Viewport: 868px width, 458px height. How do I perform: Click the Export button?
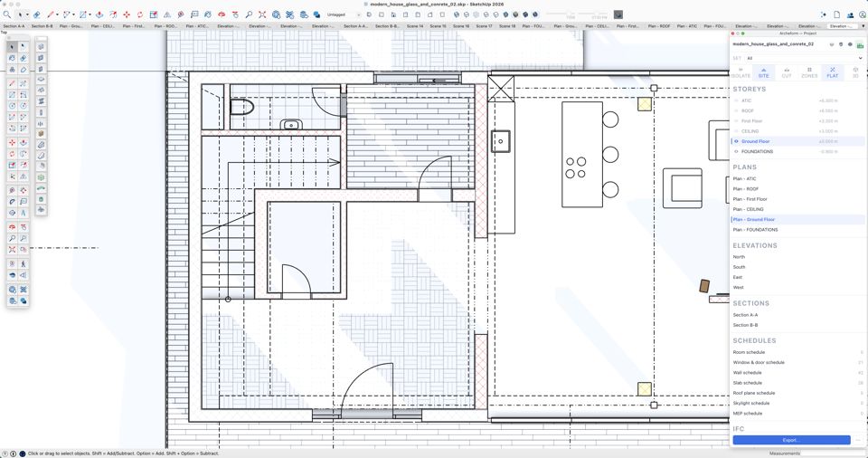tap(792, 440)
